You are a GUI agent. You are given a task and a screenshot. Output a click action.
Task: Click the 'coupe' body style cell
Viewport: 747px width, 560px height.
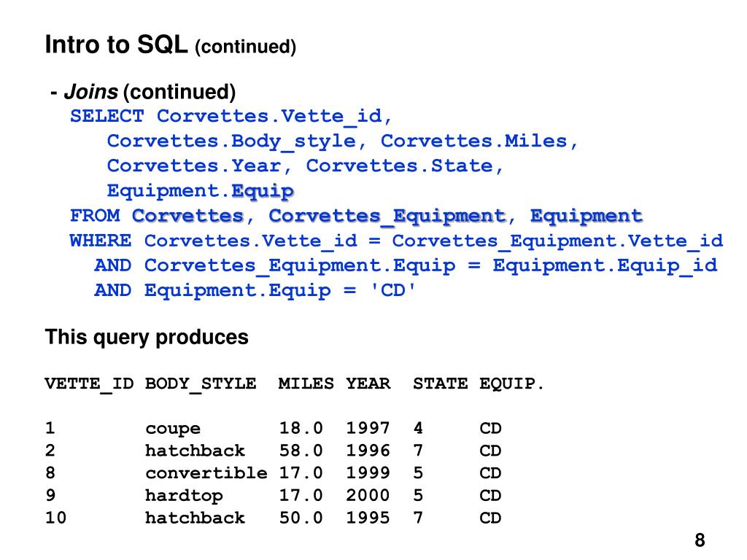point(173,429)
